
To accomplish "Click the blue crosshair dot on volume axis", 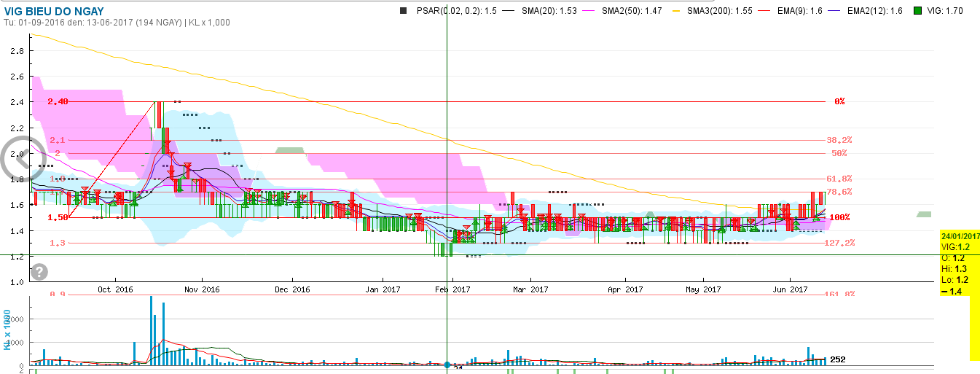I will [x=447, y=365].
